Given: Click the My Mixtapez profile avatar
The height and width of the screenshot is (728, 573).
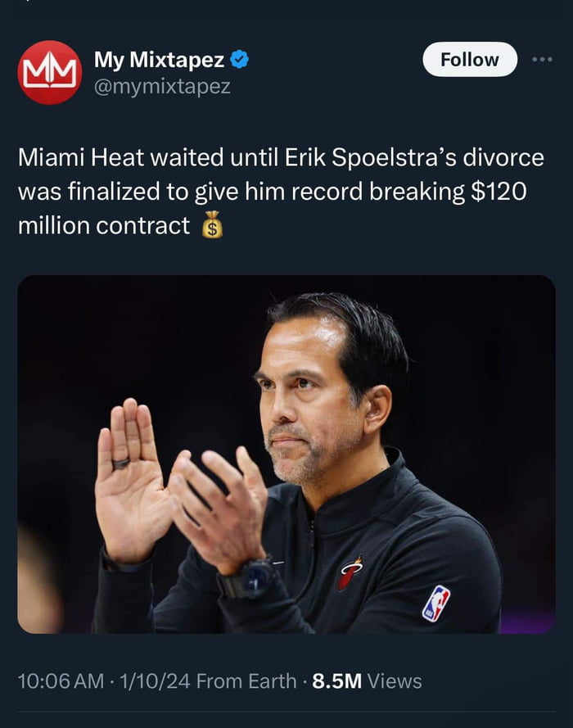Looking at the screenshot, I should click(49, 72).
